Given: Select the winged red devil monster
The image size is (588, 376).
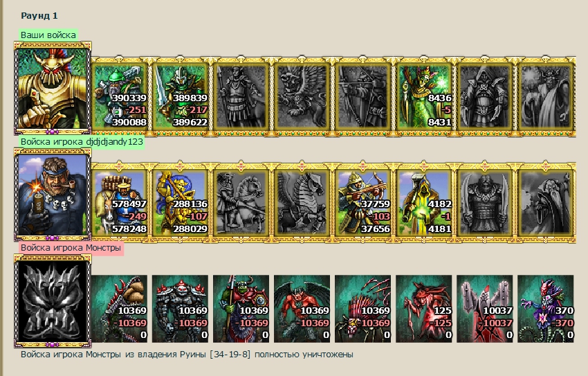Looking at the screenshot, I should pos(302,308).
